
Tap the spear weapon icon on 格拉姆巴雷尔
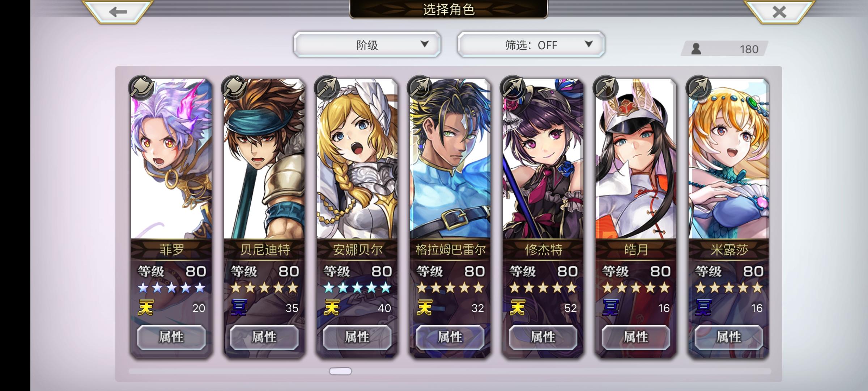(x=420, y=88)
